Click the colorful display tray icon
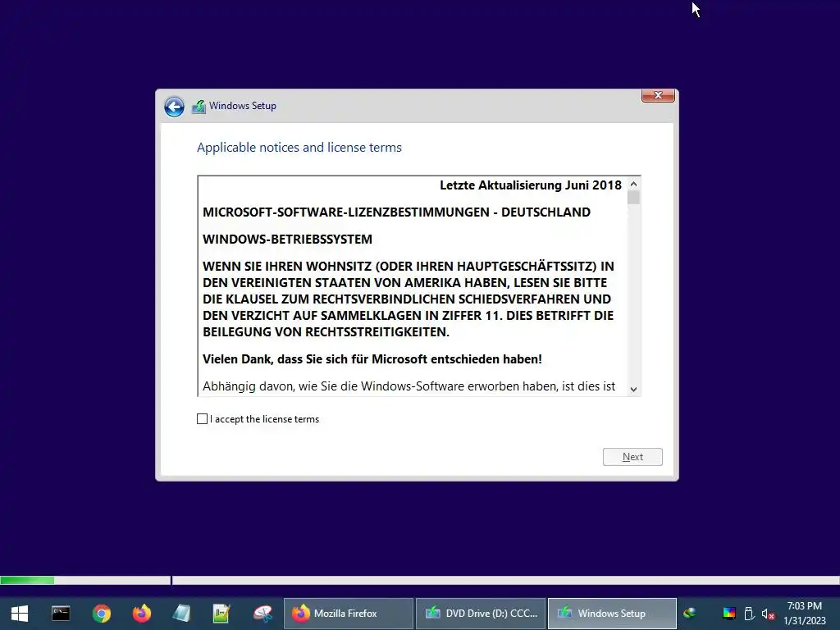840x630 pixels. click(729, 614)
